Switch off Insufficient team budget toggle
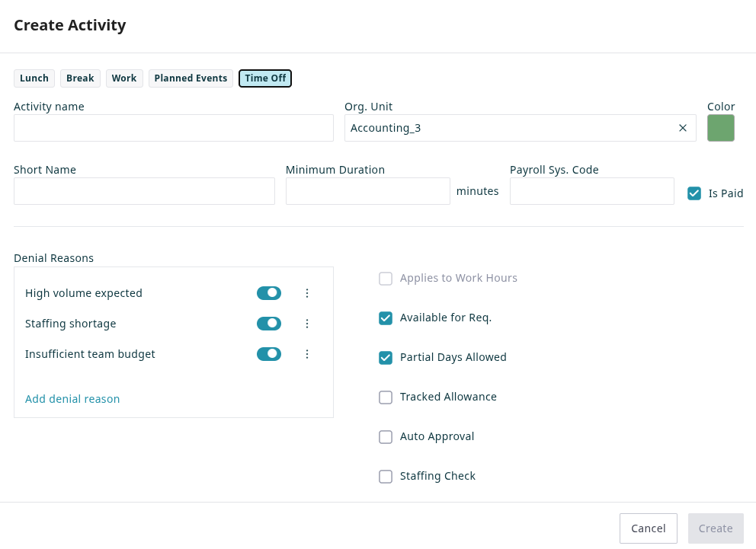Viewport: 756px width, 549px height. pos(269,354)
